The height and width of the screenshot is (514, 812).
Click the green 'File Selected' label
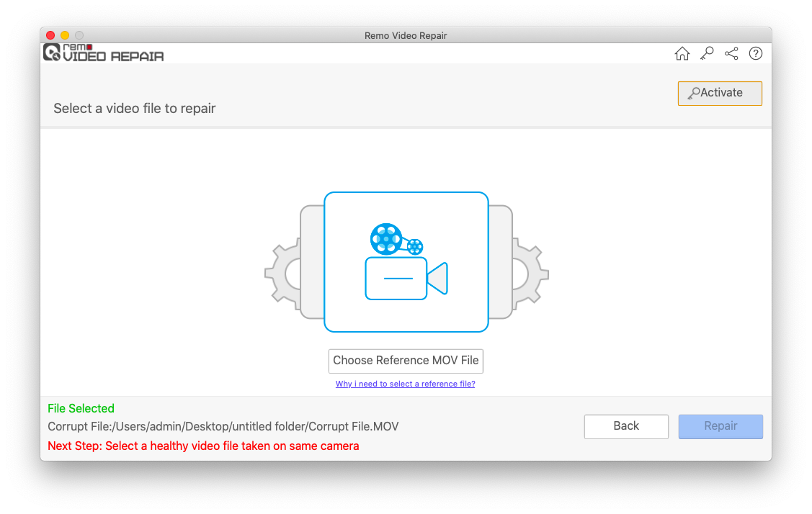click(x=81, y=408)
